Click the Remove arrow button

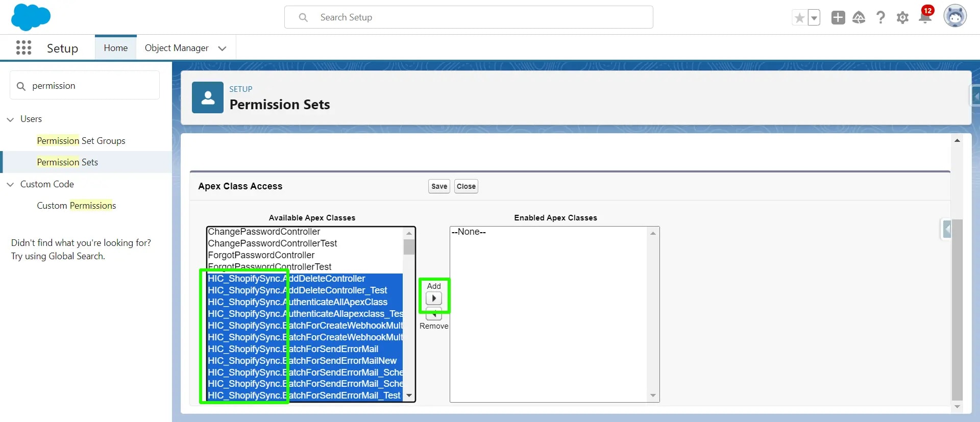(x=434, y=315)
